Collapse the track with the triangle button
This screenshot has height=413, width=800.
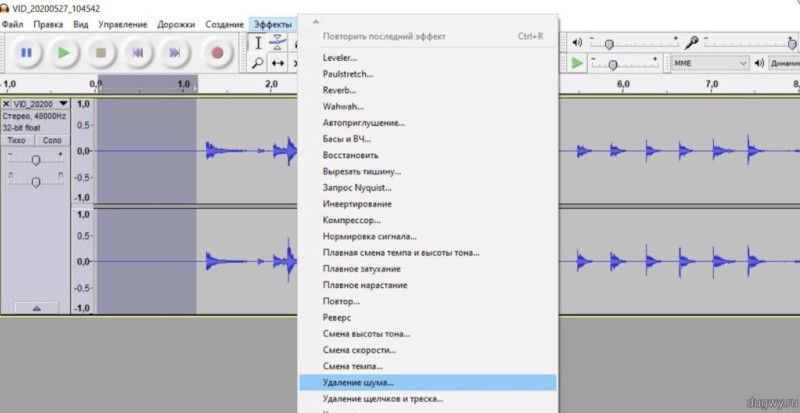[x=37, y=308]
